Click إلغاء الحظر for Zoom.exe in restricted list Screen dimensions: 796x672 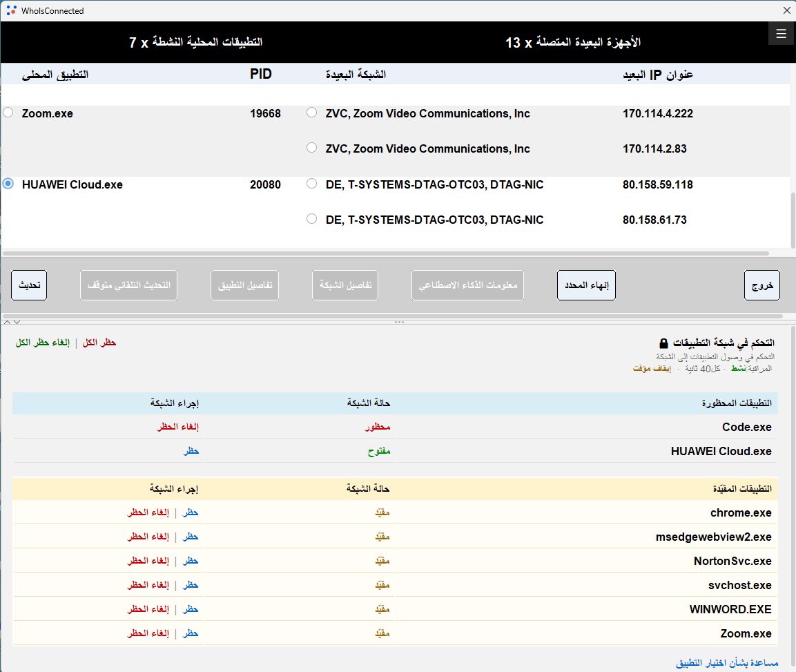pos(148,633)
